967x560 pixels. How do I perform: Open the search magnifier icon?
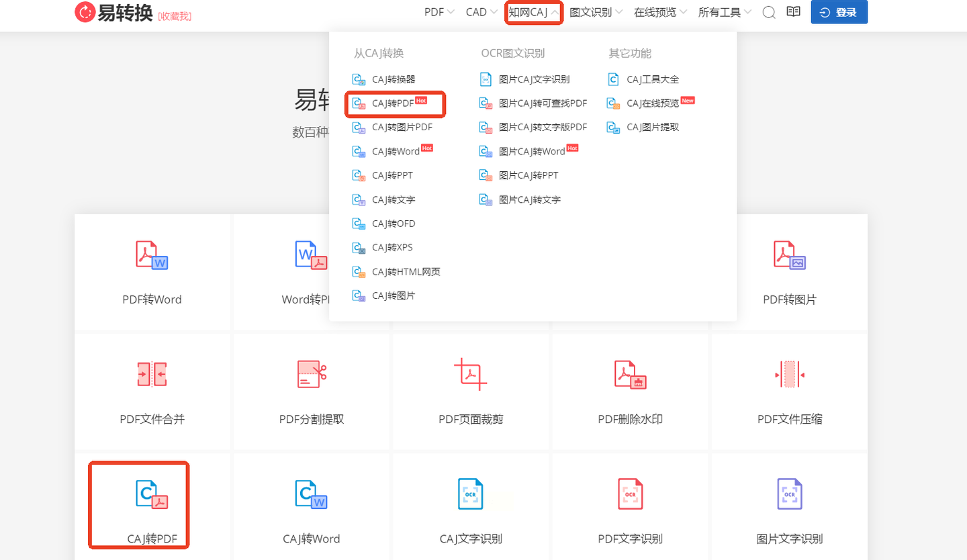click(x=770, y=12)
